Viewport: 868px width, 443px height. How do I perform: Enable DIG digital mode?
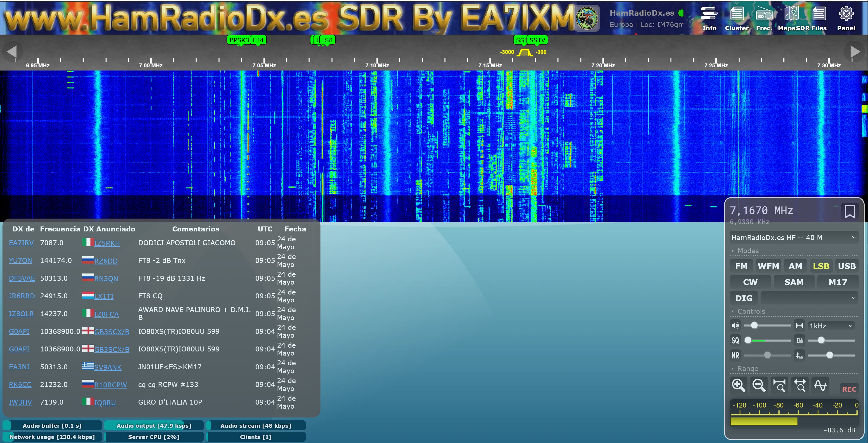point(744,298)
